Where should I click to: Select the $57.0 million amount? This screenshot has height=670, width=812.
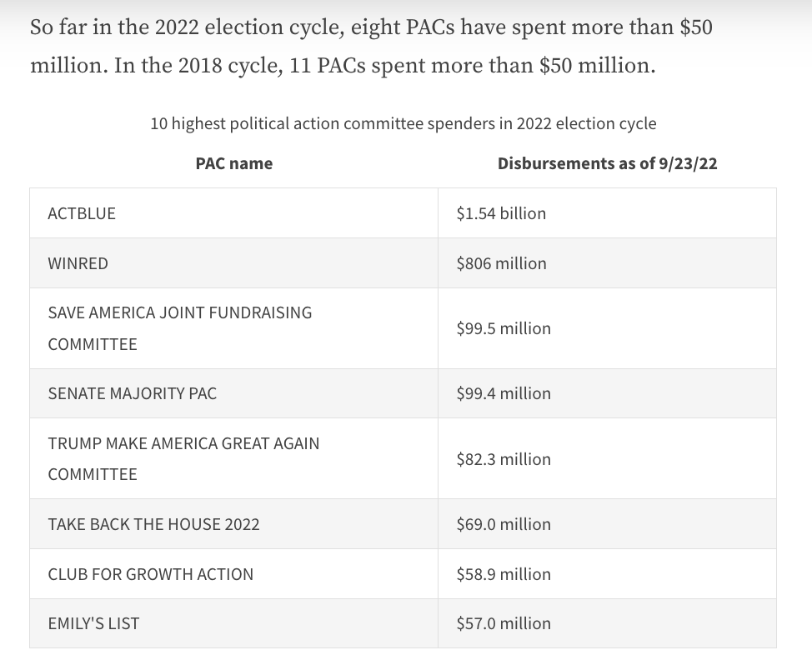[504, 623]
